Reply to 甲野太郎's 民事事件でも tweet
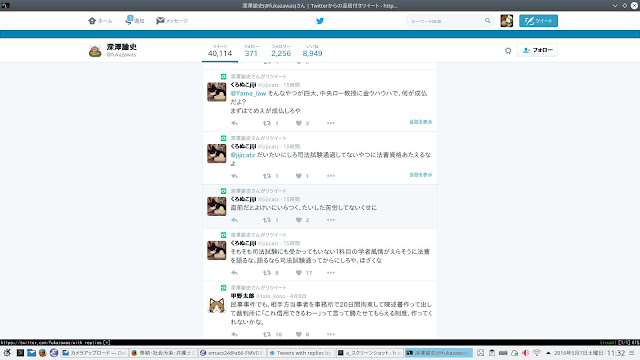640x360 pixels. click(234, 334)
